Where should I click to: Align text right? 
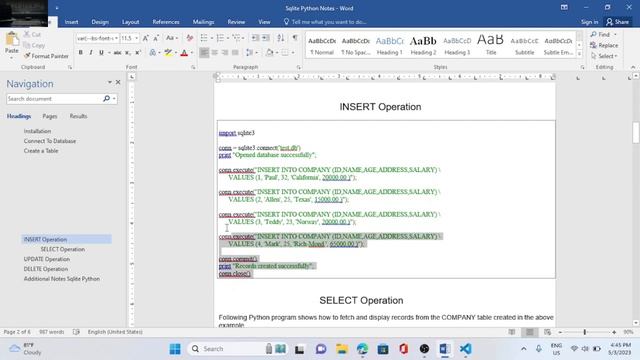[224, 53]
